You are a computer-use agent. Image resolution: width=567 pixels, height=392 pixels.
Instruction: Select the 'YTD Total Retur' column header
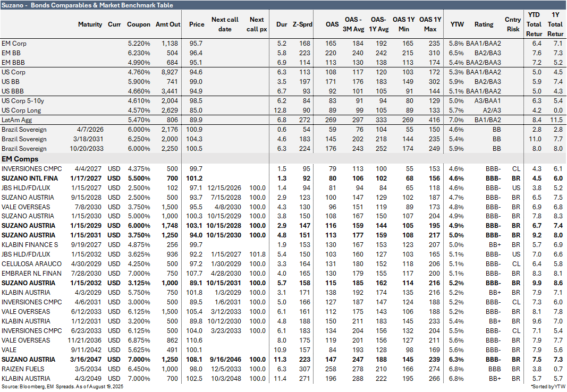pyautogui.click(x=534, y=24)
